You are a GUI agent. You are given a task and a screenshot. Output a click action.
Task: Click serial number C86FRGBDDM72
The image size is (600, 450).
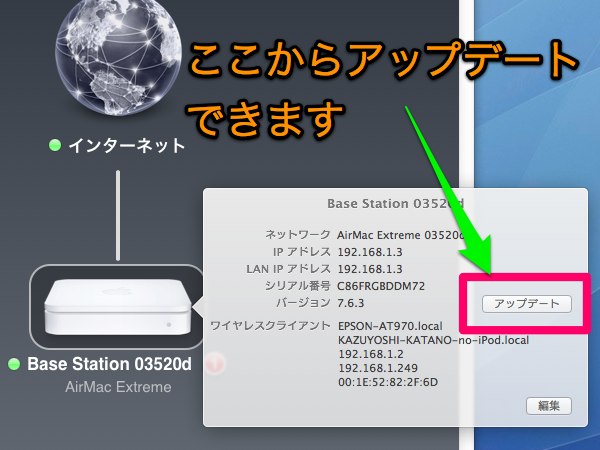[x=381, y=286]
